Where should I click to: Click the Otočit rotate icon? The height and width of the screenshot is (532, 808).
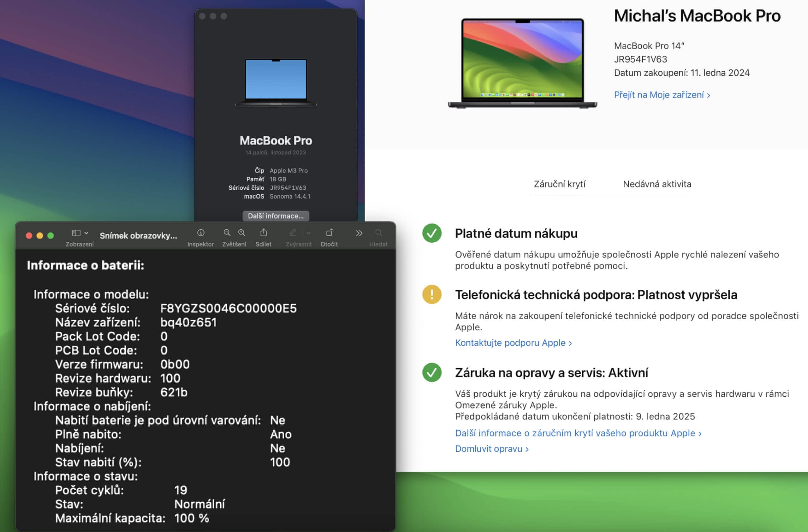[329, 233]
